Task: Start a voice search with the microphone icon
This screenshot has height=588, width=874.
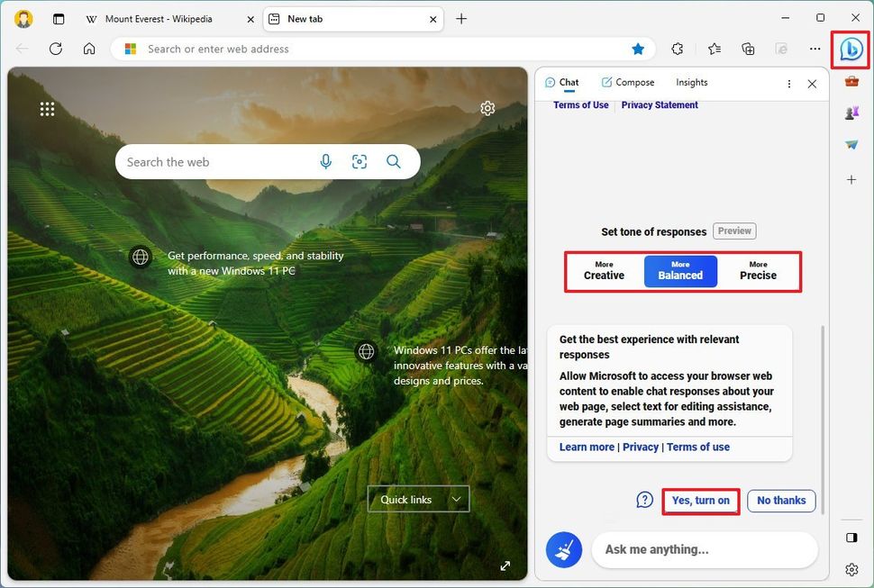Action: (x=325, y=161)
